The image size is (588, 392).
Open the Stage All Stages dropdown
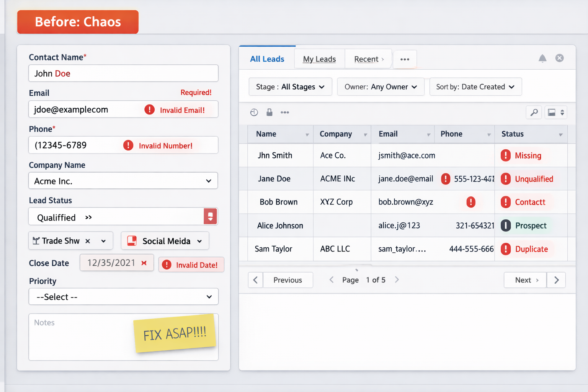pos(290,87)
